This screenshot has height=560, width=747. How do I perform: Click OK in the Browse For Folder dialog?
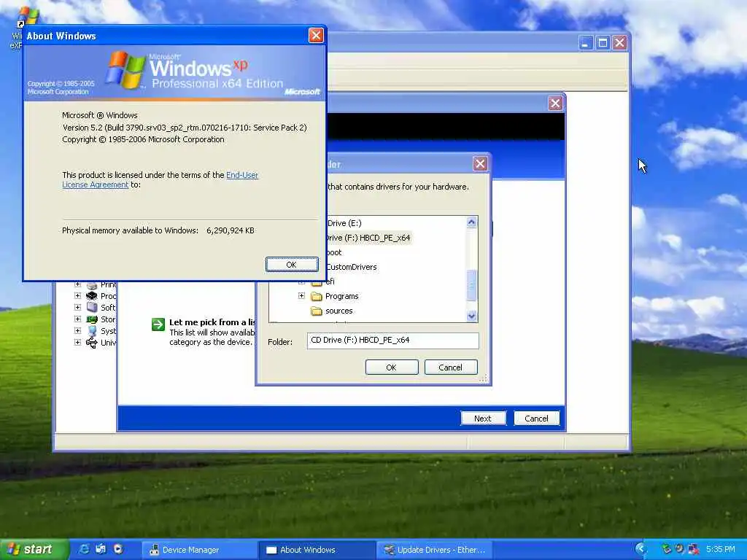pyautogui.click(x=392, y=367)
